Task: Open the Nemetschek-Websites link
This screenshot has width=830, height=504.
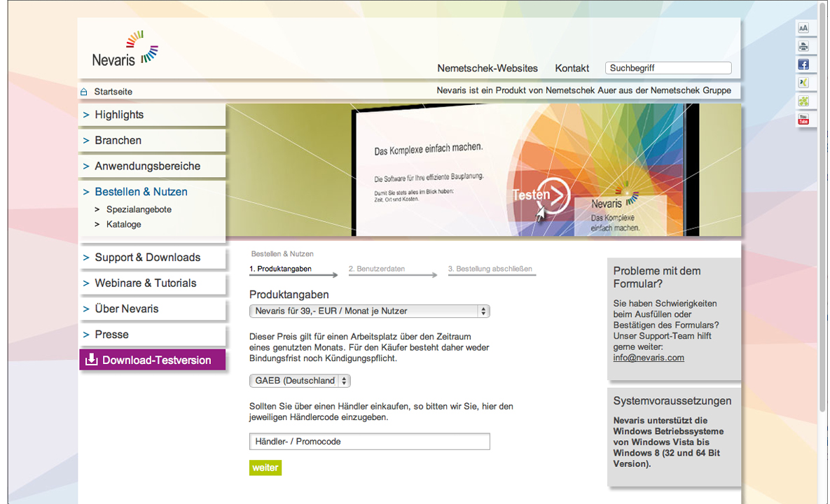Action: pos(487,68)
